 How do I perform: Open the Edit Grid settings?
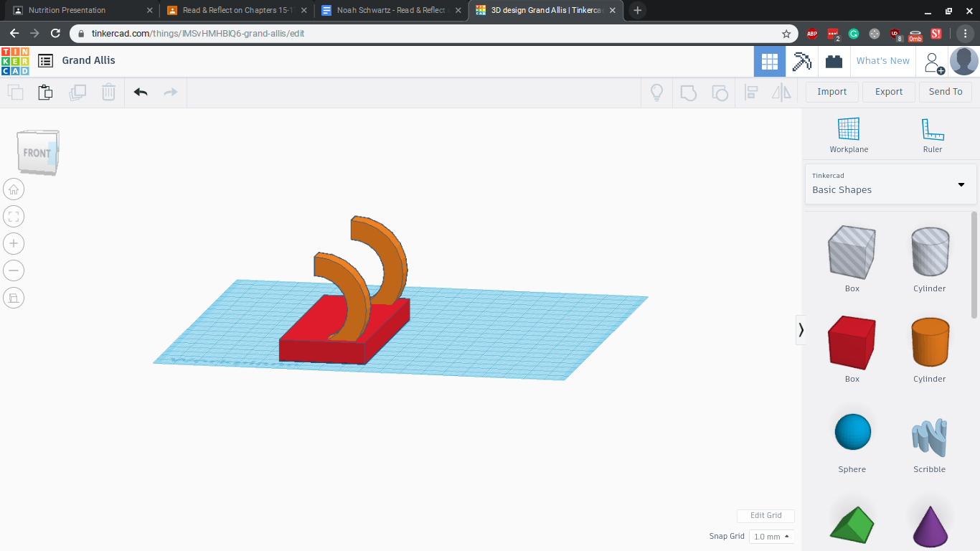coord(765,515)
